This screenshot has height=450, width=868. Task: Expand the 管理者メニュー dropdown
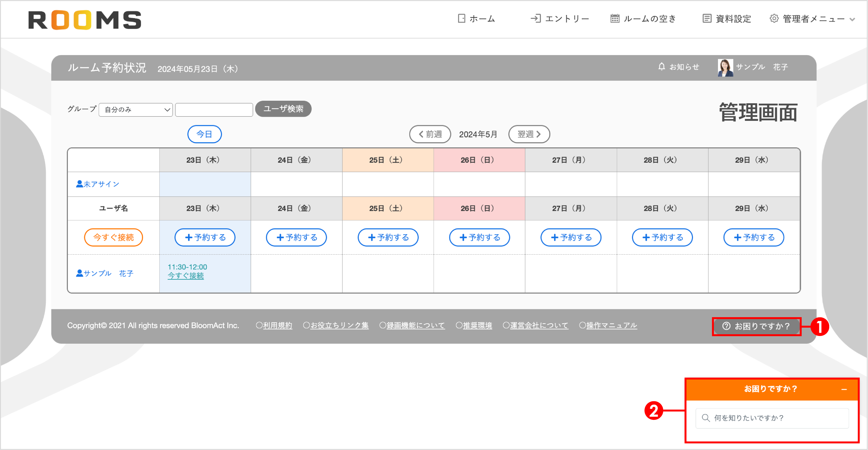812,19
